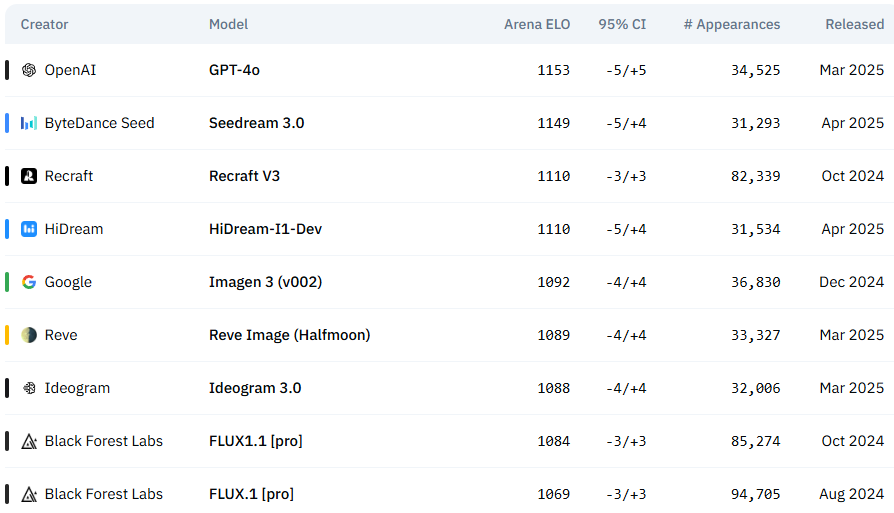Sort by the Model column header
Screen dimensions: 894x513
(x=229, y=25)
